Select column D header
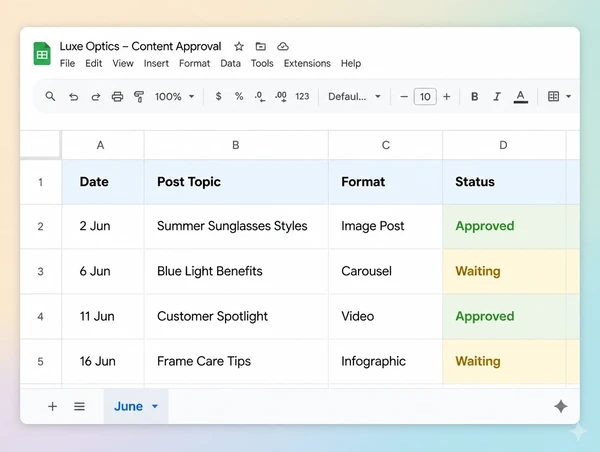 click(504, 145)
